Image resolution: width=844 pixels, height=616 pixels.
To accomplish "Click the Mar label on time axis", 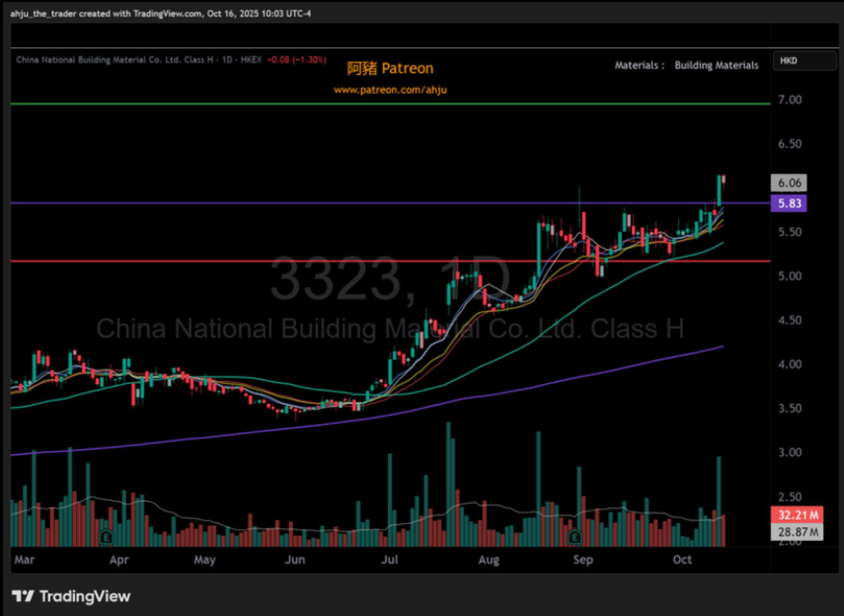I will 24,560.
